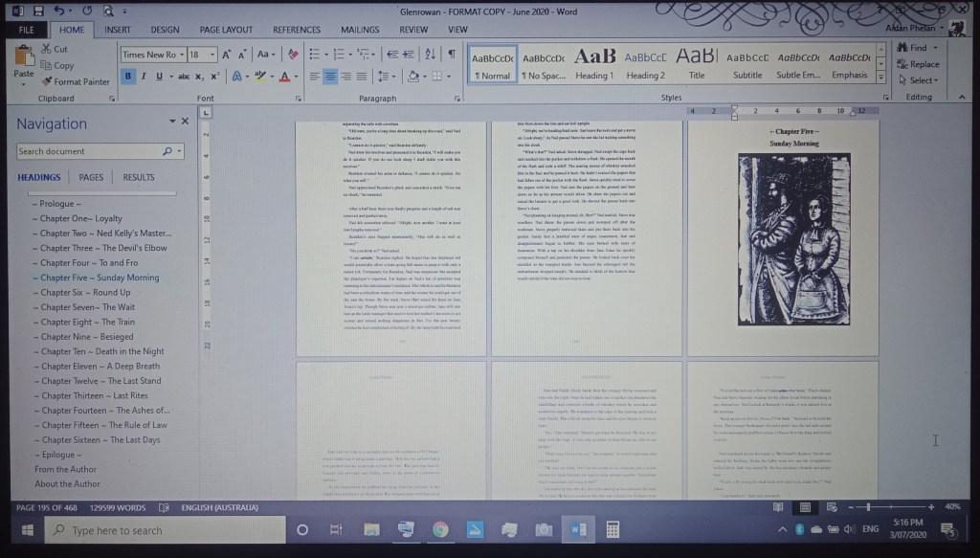Click the Sort icon in Paragraph group
The height and width of the screenshot is (558, 980).
pos(431,55)
